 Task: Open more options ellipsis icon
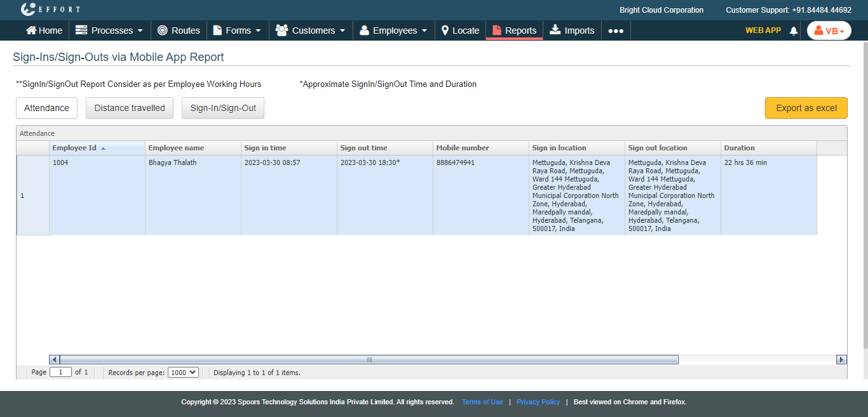pos(615,30)
